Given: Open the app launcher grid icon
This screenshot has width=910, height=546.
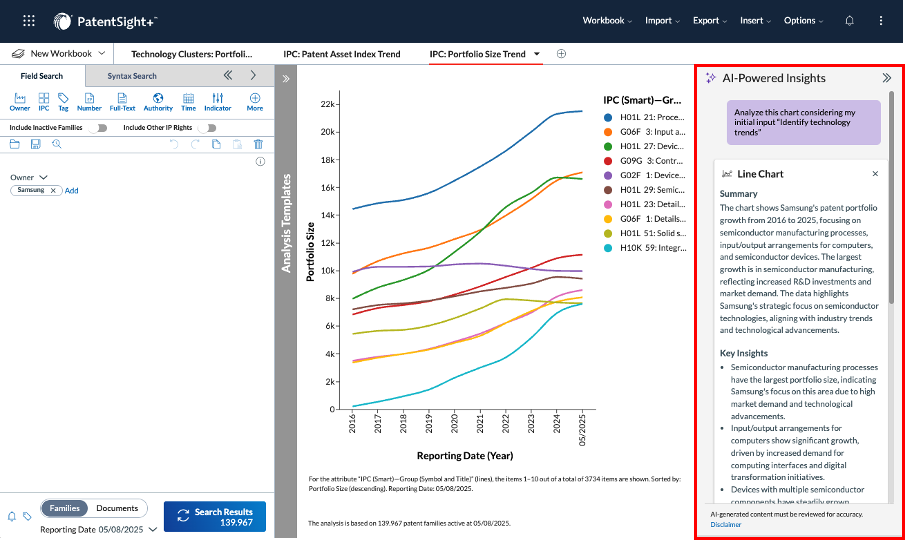Looking at the screenshot, I should [28, 21].
